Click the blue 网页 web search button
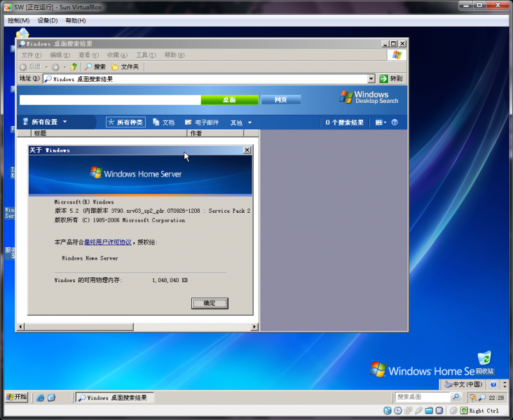The height and width of the screenshot is (420, 513). coord(281,100)
